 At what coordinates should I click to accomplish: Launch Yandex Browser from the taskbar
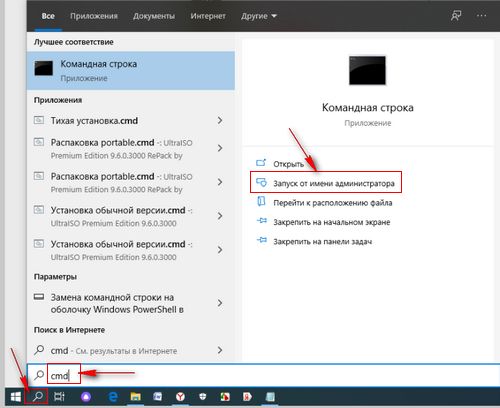(180, 396)
